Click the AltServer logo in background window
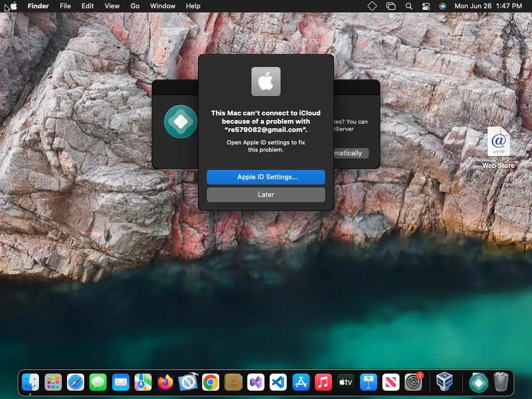The height and width of the screenshot is (399, 532). pyautogui.click(x=180, y=122)
